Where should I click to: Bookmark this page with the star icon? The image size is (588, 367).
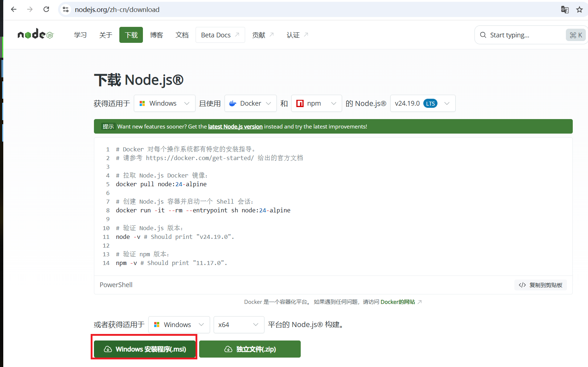click(x=579, y=9)
